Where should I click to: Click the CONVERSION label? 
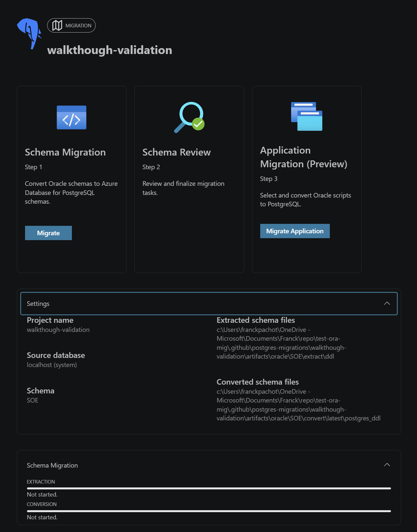pos(42,504)
